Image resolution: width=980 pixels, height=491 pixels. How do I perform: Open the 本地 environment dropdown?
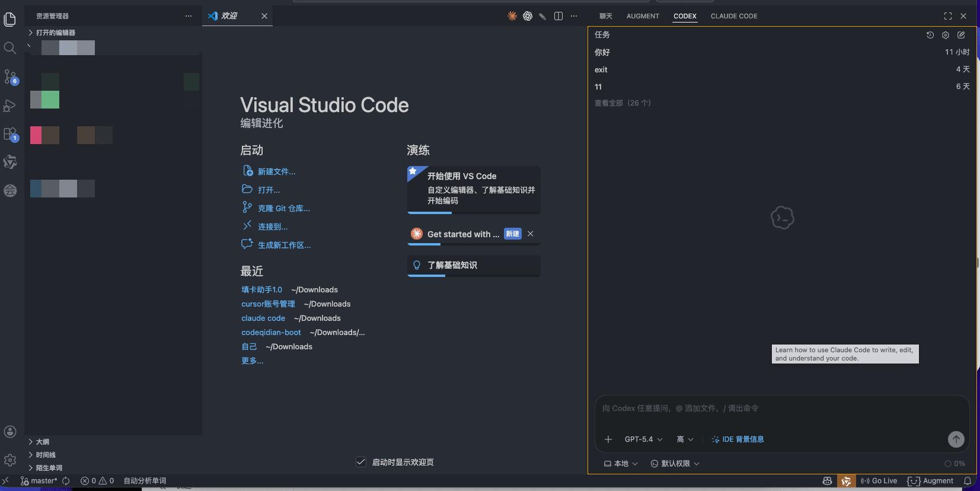(x=621, y=464)
